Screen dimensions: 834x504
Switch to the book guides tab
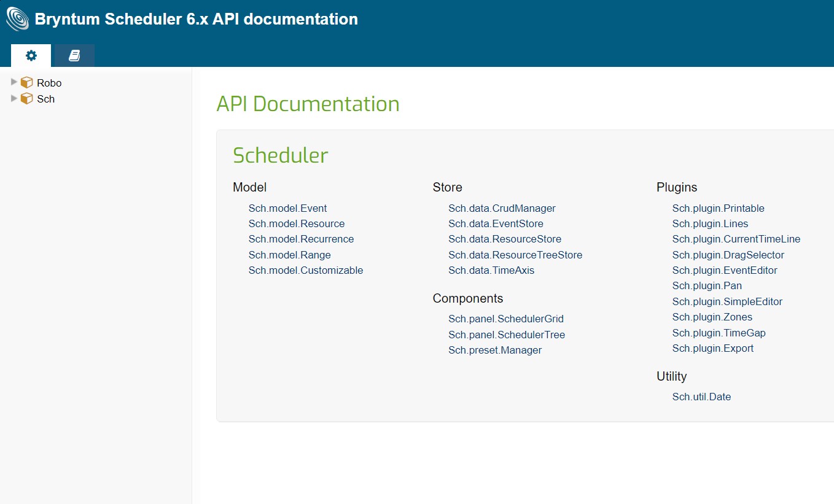click(x=74, y=55)
